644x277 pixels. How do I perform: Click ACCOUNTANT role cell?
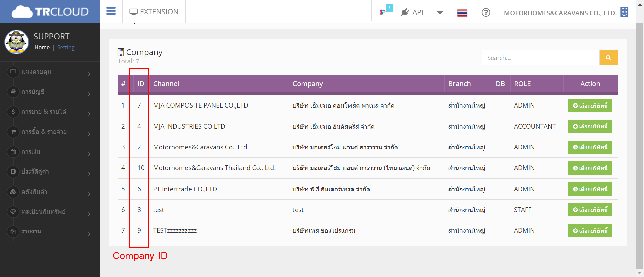(x=535, y=126)
